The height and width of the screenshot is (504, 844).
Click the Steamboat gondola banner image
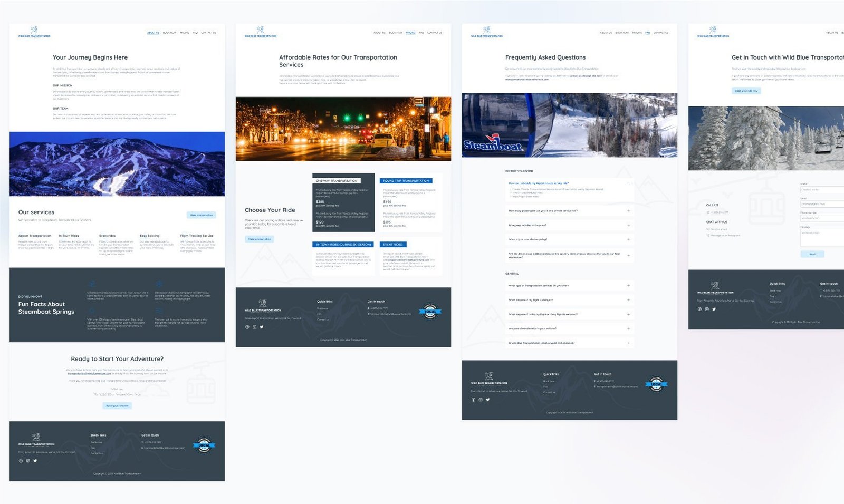(570, 125)
